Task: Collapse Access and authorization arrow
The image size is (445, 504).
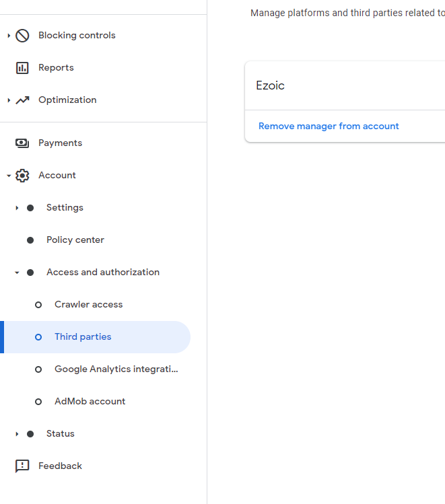Action: pos(17,273)
